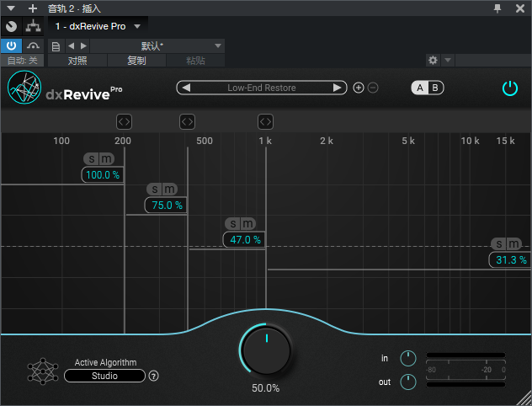Select next dxRevive preset arrow
This screenshot has height=406, width=532.
click(337, 88)
